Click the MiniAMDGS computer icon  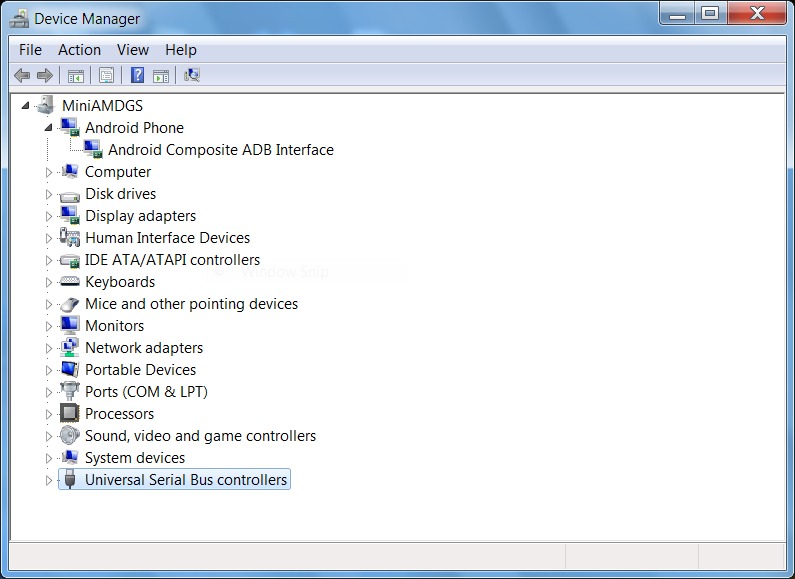[46, 105]
